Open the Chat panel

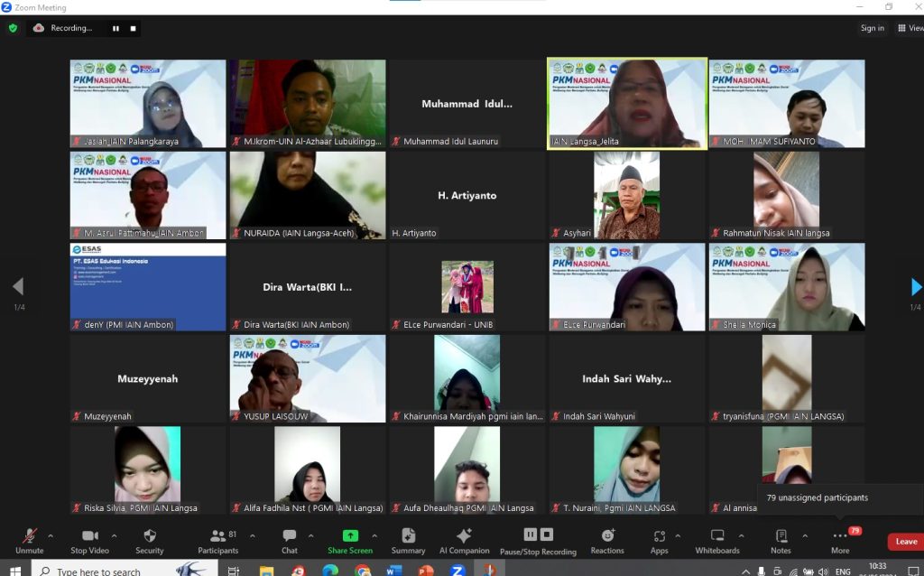[x=289, y=540]
